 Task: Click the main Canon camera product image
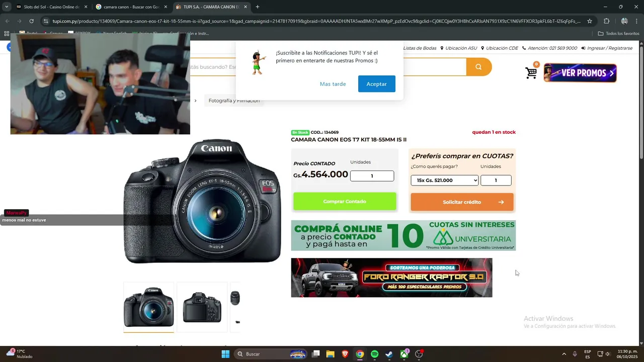[x=202, y=201]
